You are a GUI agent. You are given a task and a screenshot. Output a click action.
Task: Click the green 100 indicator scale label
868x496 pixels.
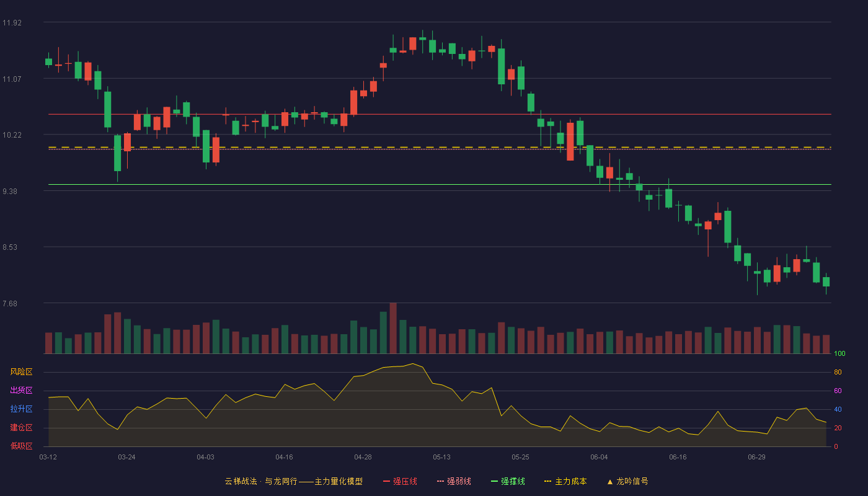click(839, 354)
